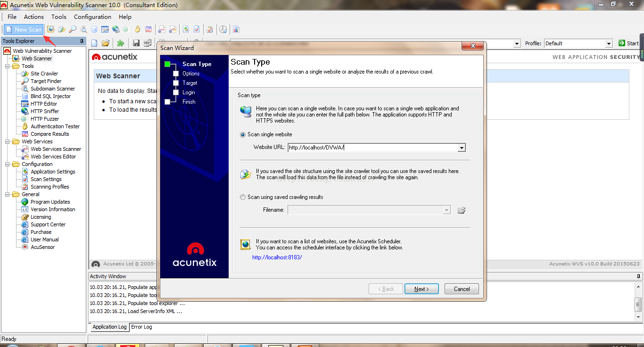Screen dimensions: 644x347
Task: Open the Target Finder magnifier toolbar icon
Action: [x=73, y=30]
